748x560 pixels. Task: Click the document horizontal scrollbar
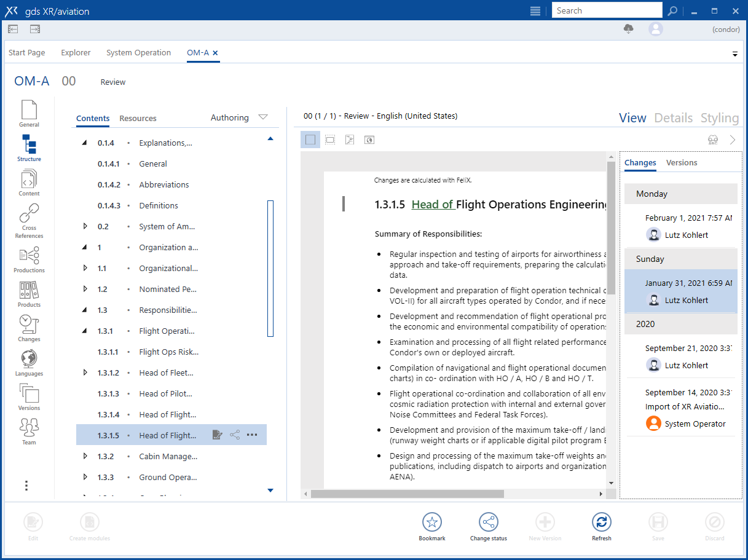tap(407, 494)
